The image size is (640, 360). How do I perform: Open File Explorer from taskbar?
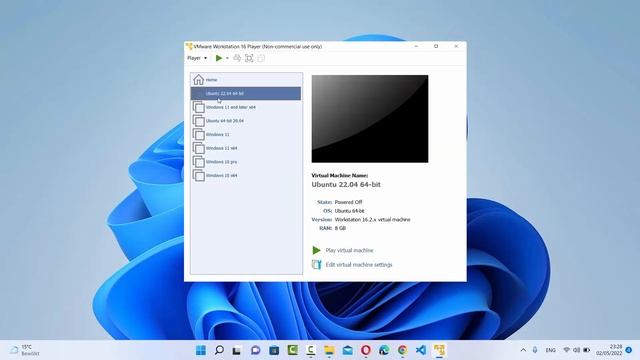329,350
